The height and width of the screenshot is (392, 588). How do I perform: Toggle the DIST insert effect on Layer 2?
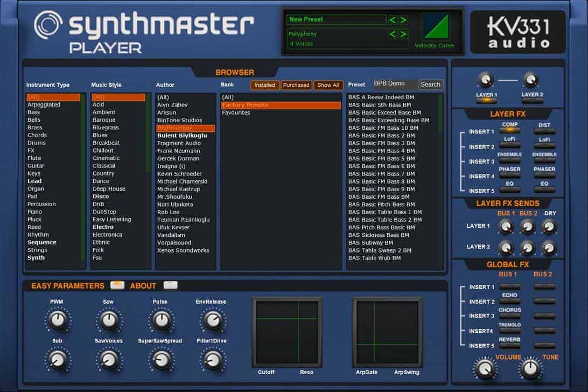pos(544,131)
